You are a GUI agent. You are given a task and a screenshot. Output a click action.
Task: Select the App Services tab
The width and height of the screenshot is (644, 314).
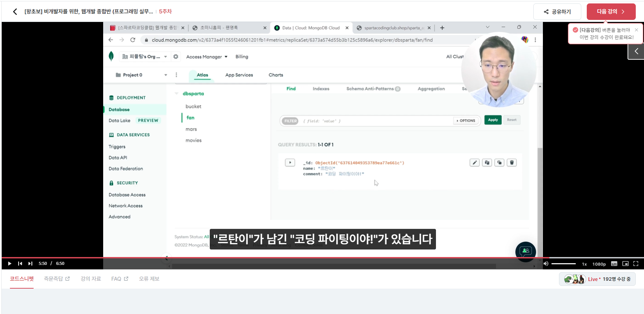tap(239, 75)
